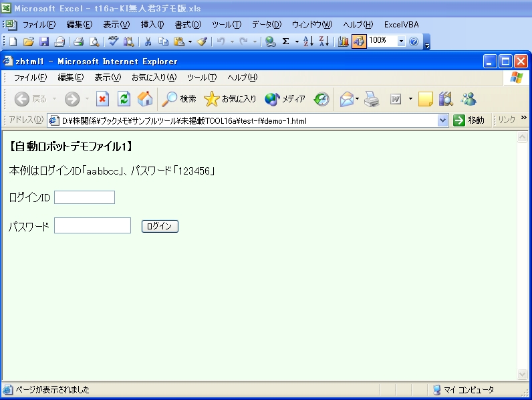Click the IE yellow Discuss note icon

tap(426, 99)
